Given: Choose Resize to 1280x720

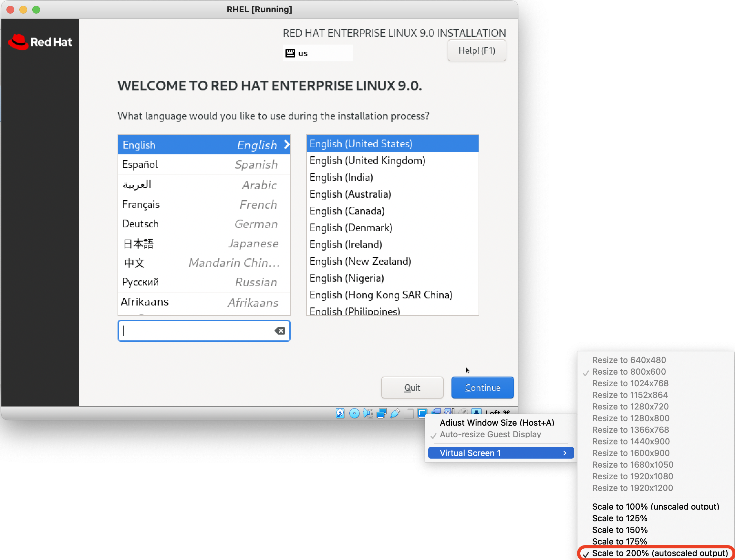Looking at the screenshot, I should pyautogui.click(x=630, y=407).
